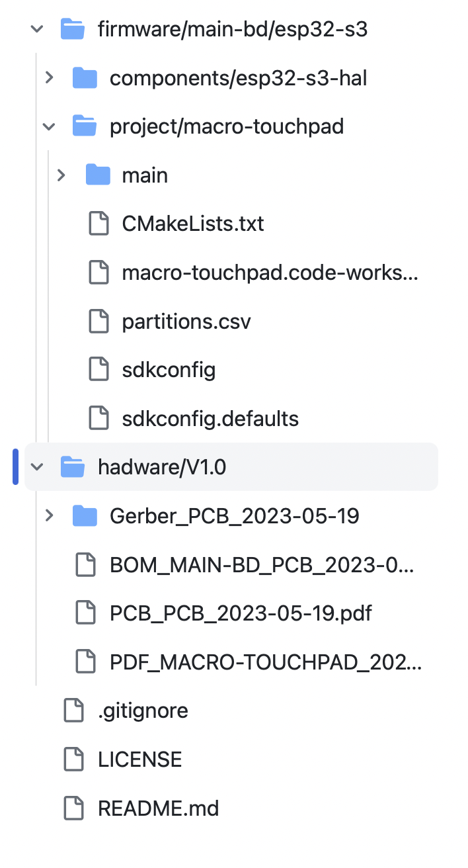
Task: Open PCB_PCB_2023-05-19.pdf file
Action: click(241, 613)
